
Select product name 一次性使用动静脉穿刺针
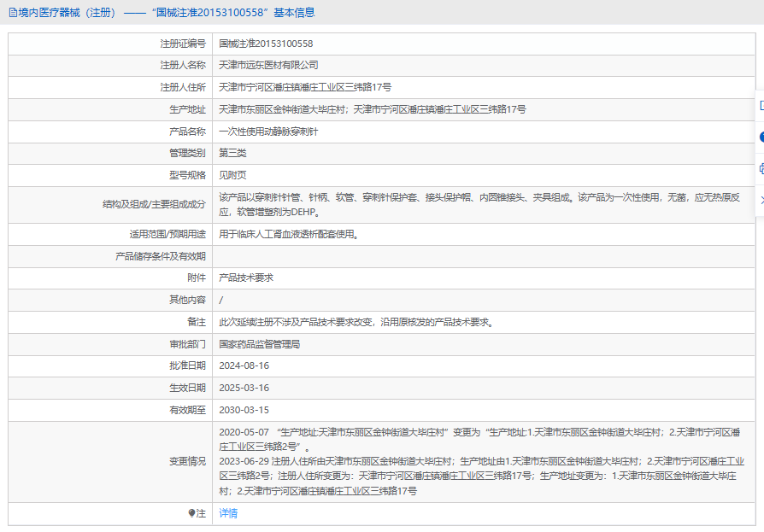(268, 132)
